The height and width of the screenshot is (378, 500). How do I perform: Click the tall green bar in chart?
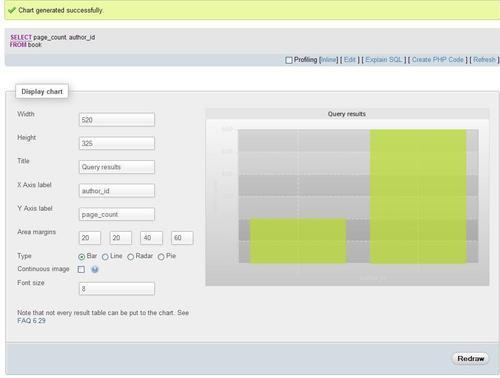(x=418, y=196)
